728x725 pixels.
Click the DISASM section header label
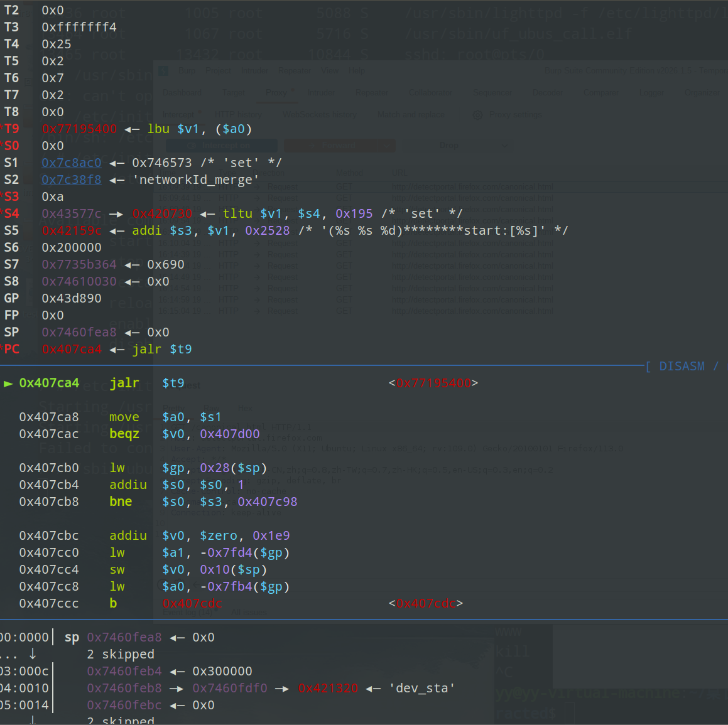tap(682, 366)
